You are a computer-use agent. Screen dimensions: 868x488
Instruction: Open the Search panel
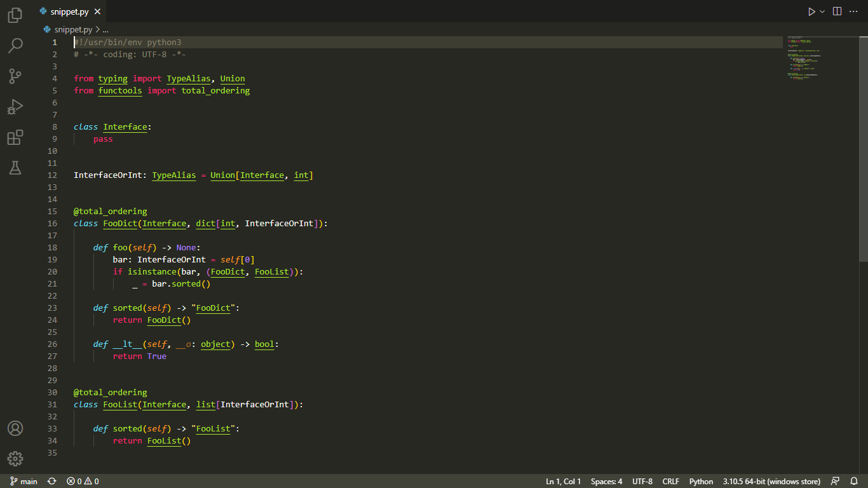[15, 46]
